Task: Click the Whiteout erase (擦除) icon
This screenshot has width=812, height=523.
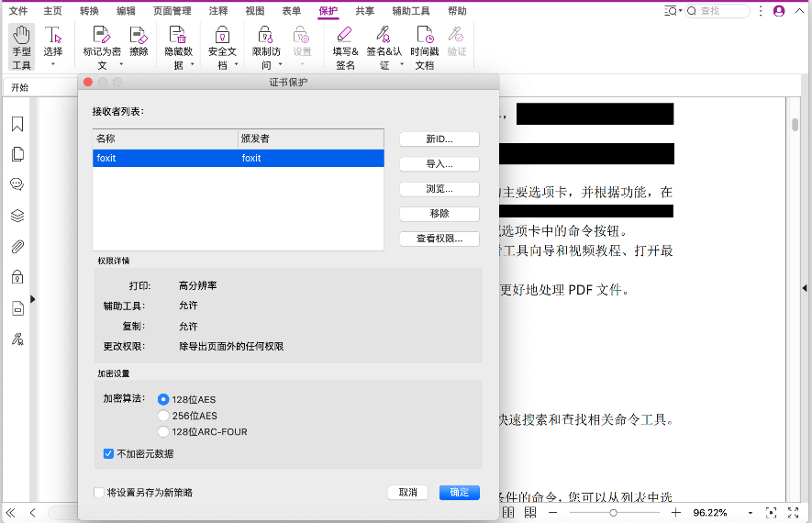Action: tap(139, 35)
